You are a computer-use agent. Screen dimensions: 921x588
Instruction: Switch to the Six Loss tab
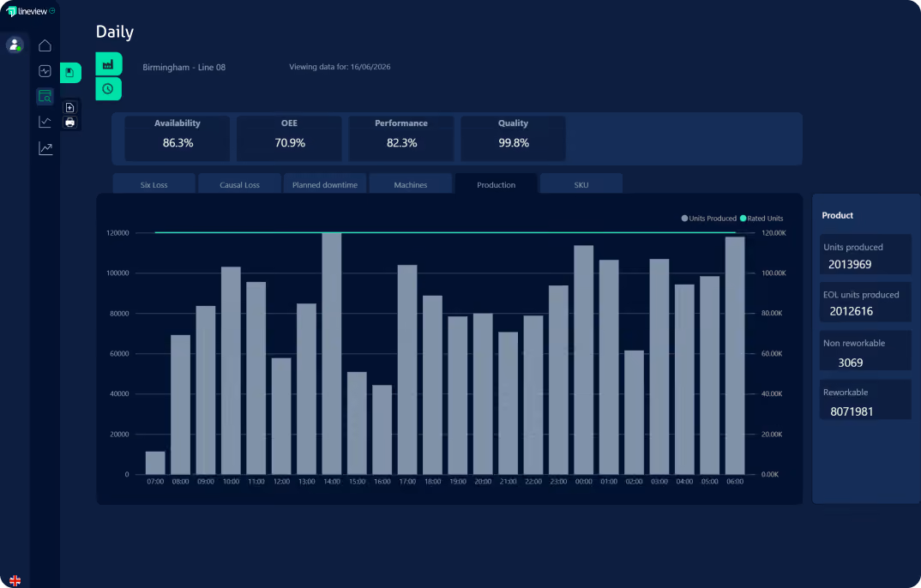pos(153,184)
